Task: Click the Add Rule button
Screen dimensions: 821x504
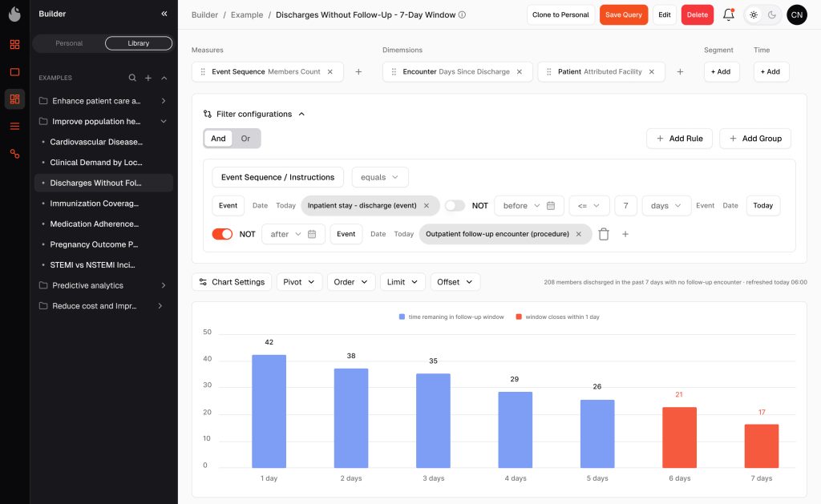Action: point(679,139)
